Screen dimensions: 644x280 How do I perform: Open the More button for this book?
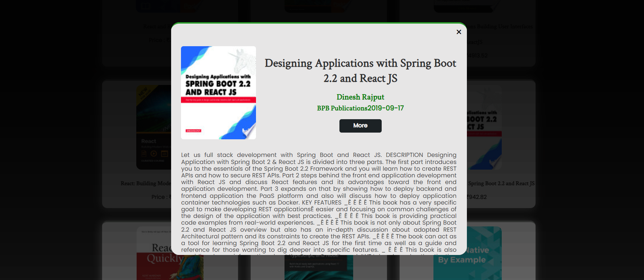point(360,126)
